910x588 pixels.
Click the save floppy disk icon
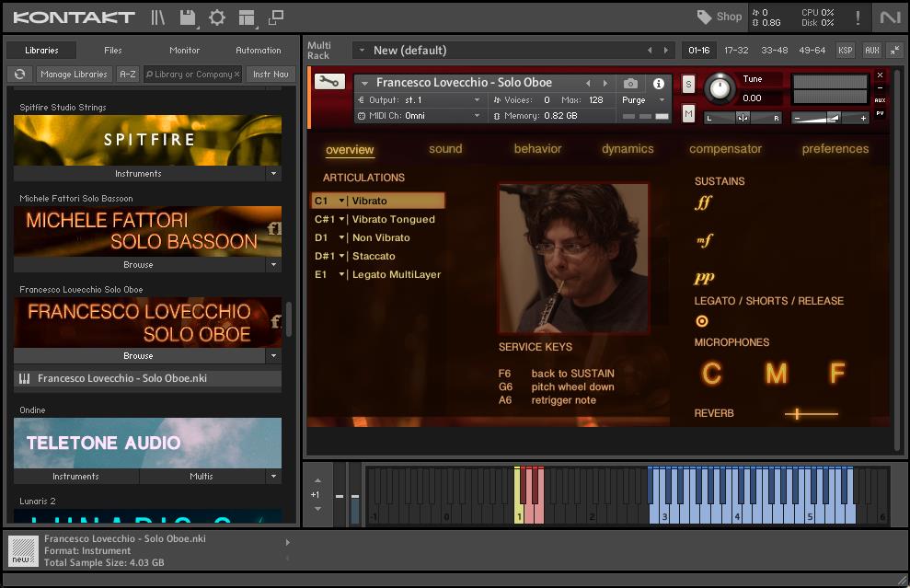pos(188,17)
